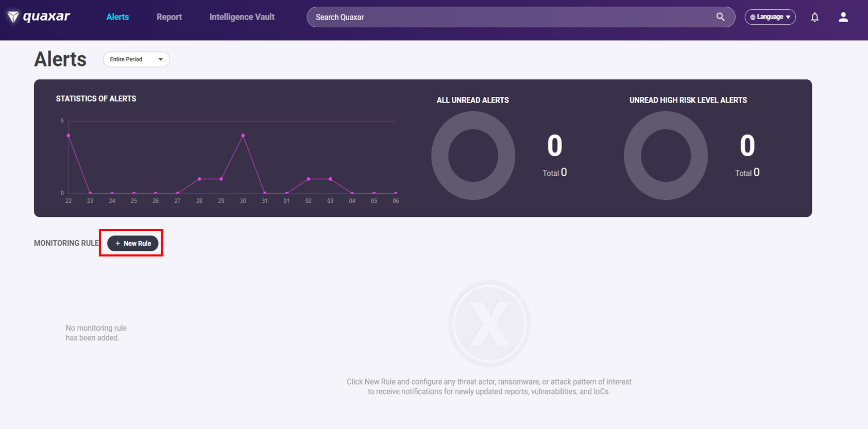868x429 pixels.
Task: Expand the Language dropdown
Action: (770, 17)
